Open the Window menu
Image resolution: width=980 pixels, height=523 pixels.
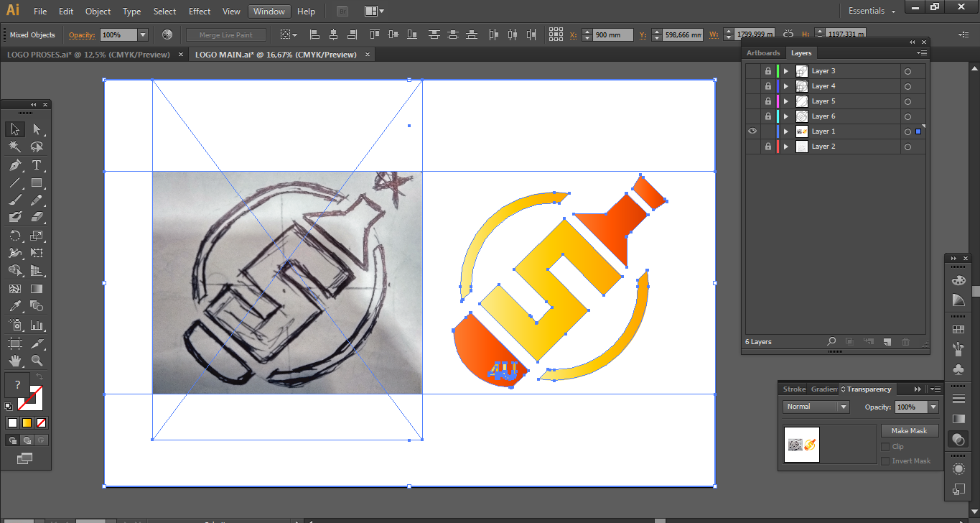coord(269,11)
